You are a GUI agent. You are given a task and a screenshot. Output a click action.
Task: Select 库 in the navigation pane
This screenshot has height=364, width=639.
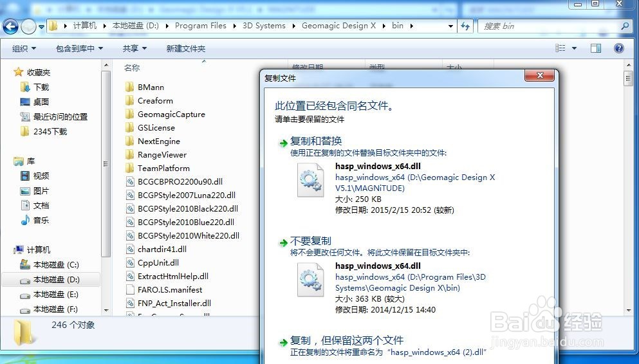click(x=30, y=161)
